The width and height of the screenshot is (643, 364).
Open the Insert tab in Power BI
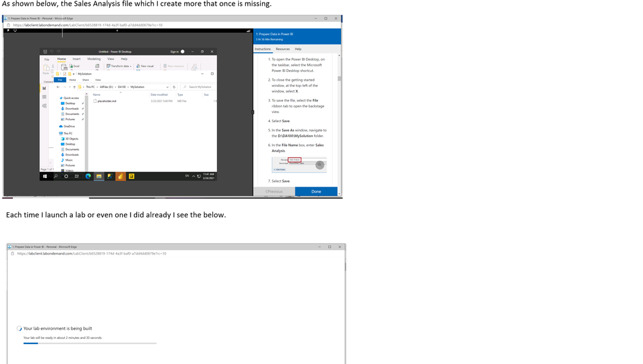[77, 59]
